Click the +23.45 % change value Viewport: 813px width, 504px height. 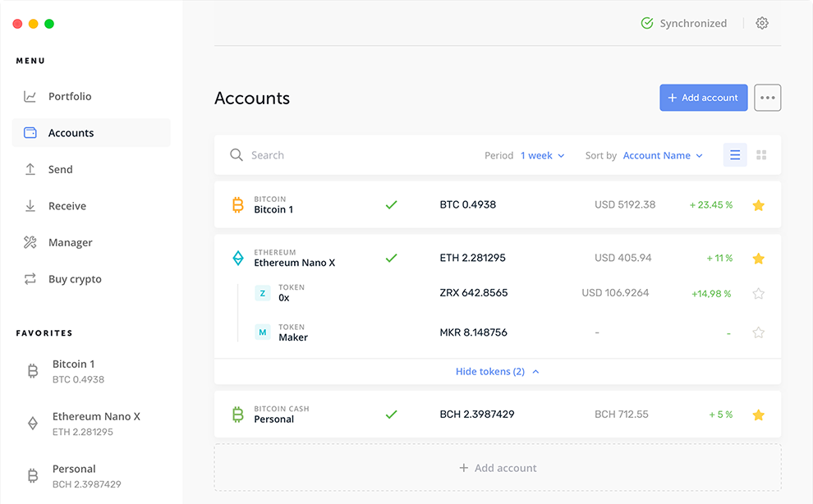pos(711,205)
